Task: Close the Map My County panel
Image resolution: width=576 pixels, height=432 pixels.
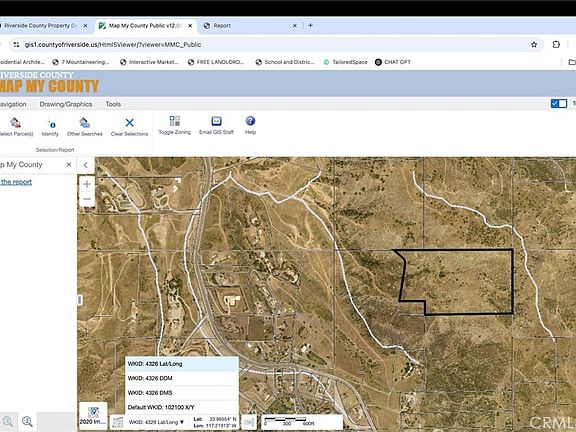Action: (x=69, y=165)
